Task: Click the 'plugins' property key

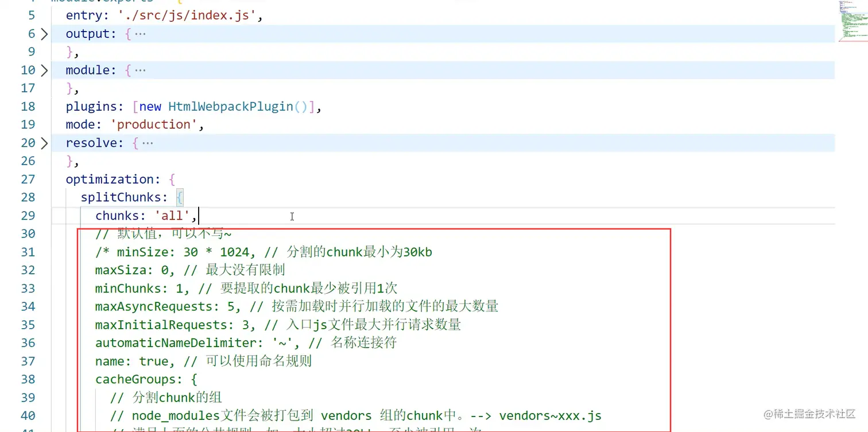Action: [x=92, y=107]
